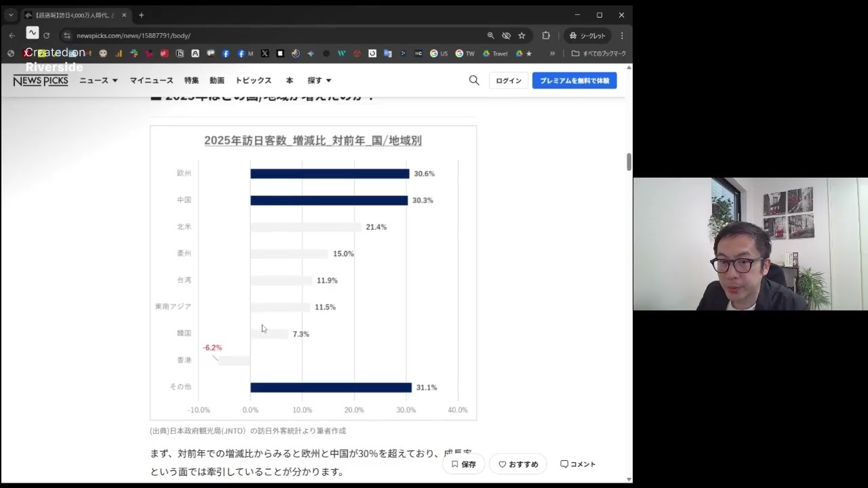
Task: Open the Google US bookmark
Action: (439, 54)
